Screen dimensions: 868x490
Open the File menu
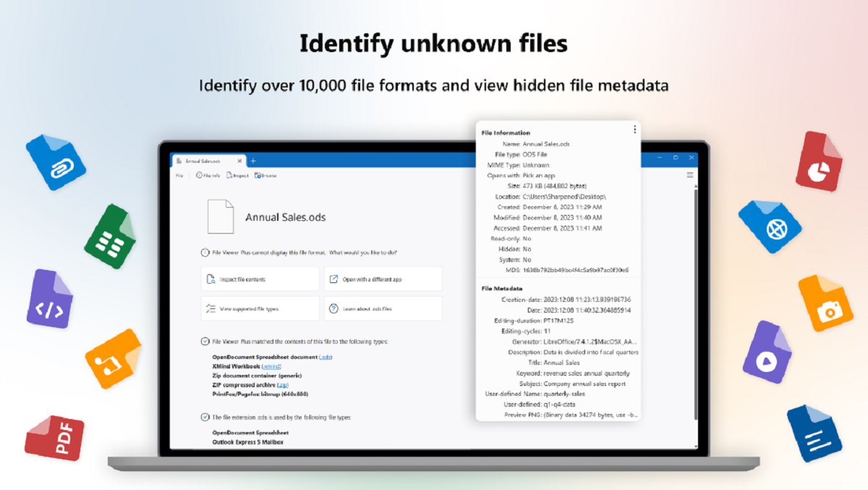click(179, 174)
